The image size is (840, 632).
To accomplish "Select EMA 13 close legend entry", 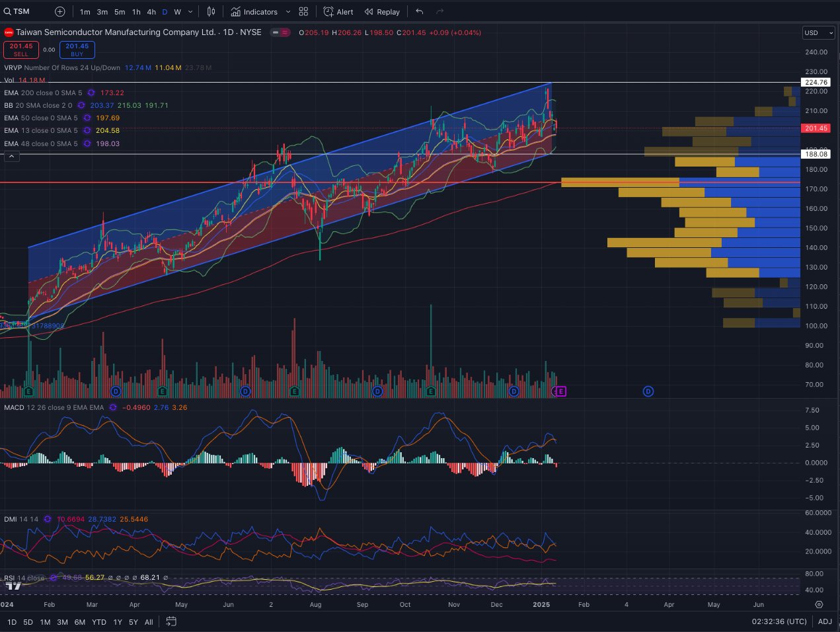I will (x=41, y=130).
